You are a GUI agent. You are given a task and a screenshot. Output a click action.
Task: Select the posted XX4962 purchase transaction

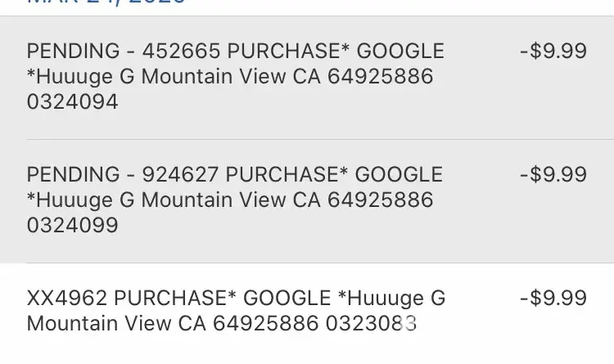point(236,311)
